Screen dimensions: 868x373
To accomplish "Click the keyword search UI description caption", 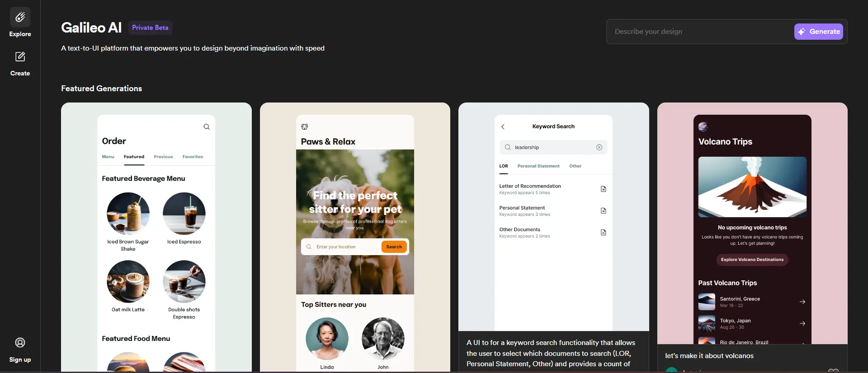I will click(x=551, y=354).
